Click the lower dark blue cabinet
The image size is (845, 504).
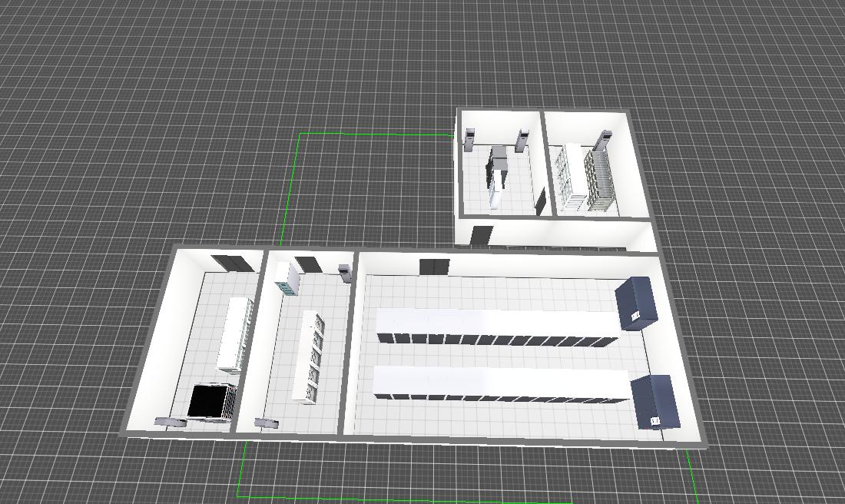coord(655,402)
